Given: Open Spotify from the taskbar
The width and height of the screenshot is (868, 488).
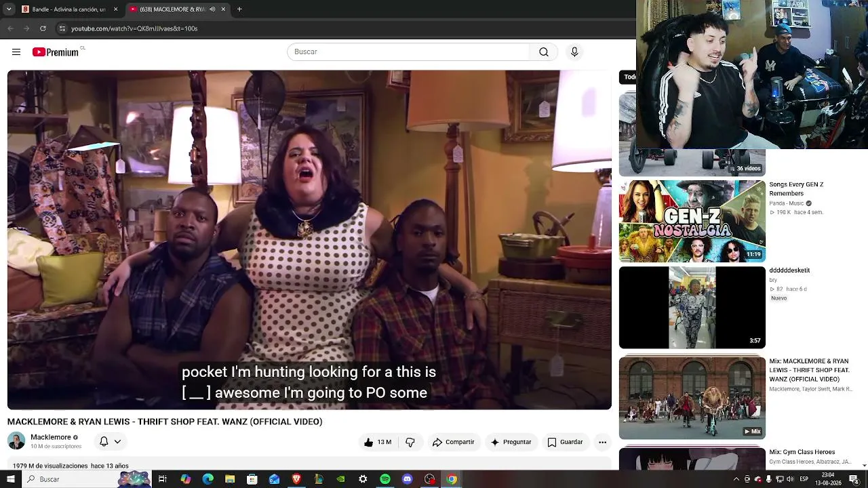Looking at the screenshot, I should [x=385, y=479].
